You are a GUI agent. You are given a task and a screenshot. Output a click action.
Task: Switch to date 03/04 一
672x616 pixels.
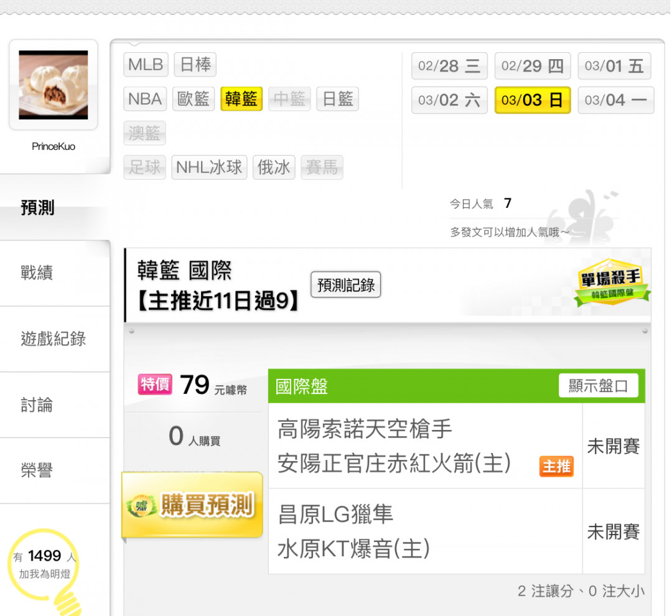pos(615,100)
